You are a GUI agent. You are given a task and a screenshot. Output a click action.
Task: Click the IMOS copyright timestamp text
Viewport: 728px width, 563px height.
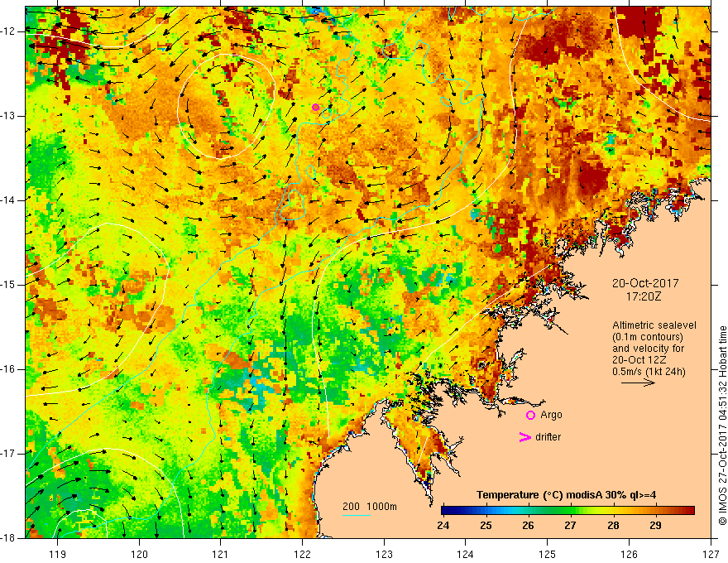[722, 426]
